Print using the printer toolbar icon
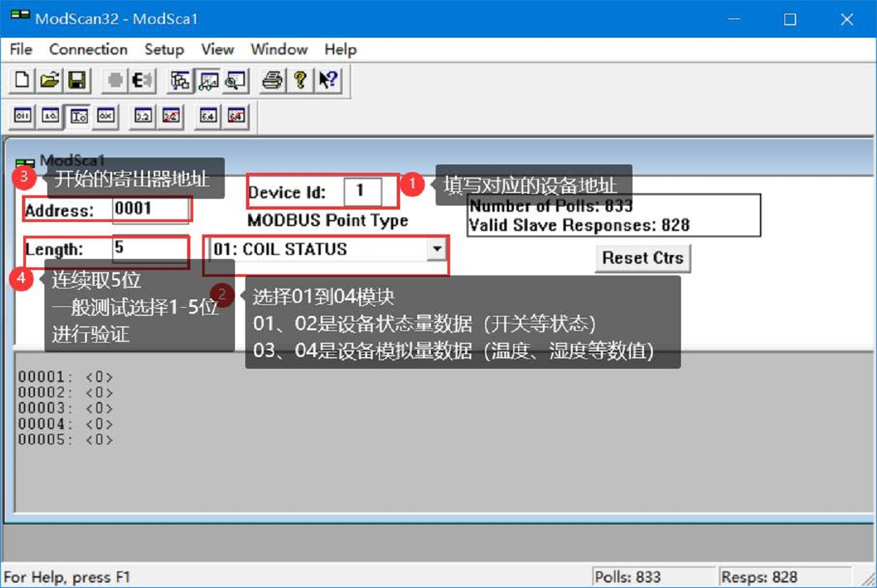Screen dimensions: 877x588 (273, 81)
